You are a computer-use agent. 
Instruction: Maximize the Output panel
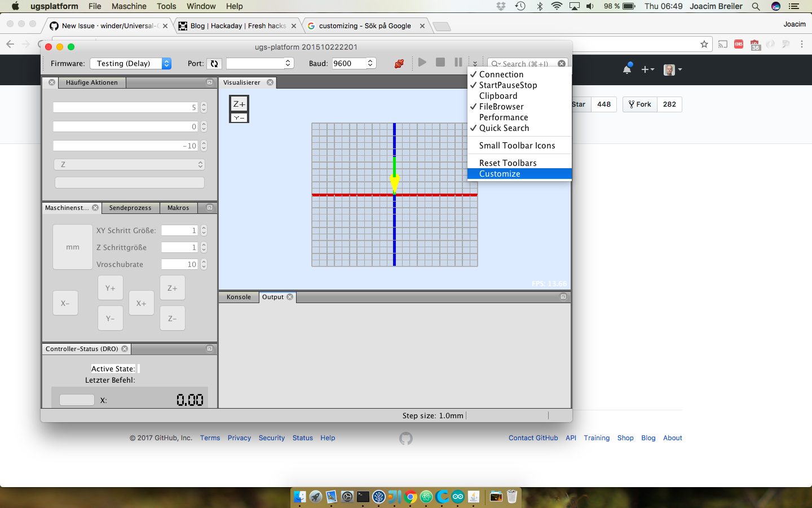563,297
